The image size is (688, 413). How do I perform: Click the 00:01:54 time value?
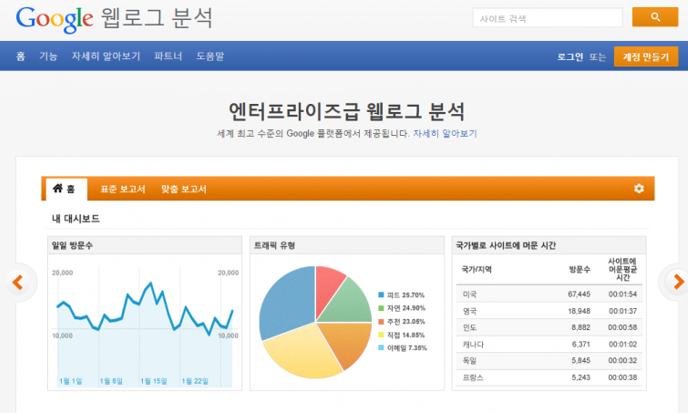click(x=623, y=294)
